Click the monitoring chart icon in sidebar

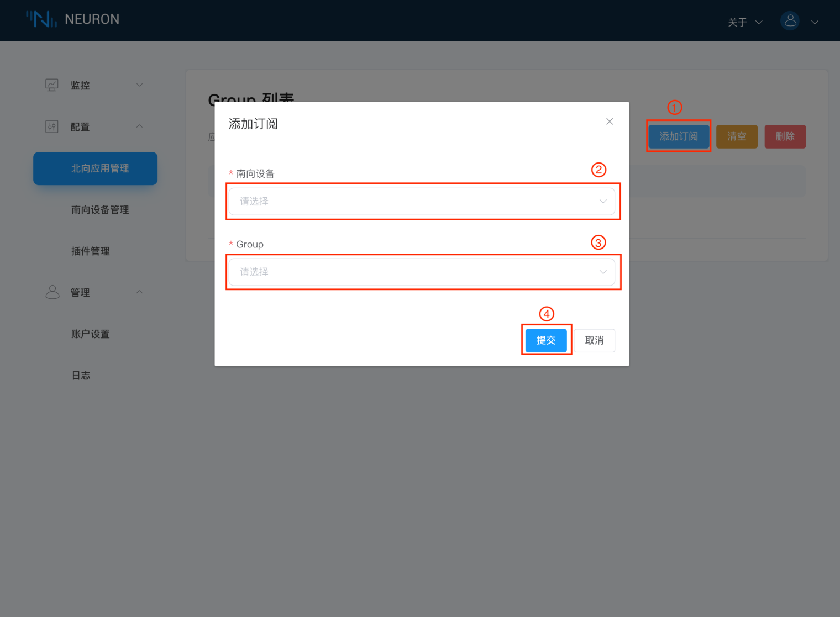pyautogui.click(x=52, y=85)
